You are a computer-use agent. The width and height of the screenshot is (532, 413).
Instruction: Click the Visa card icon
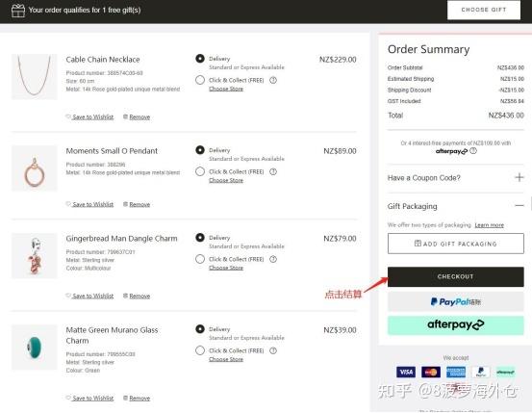coord(406,372)
